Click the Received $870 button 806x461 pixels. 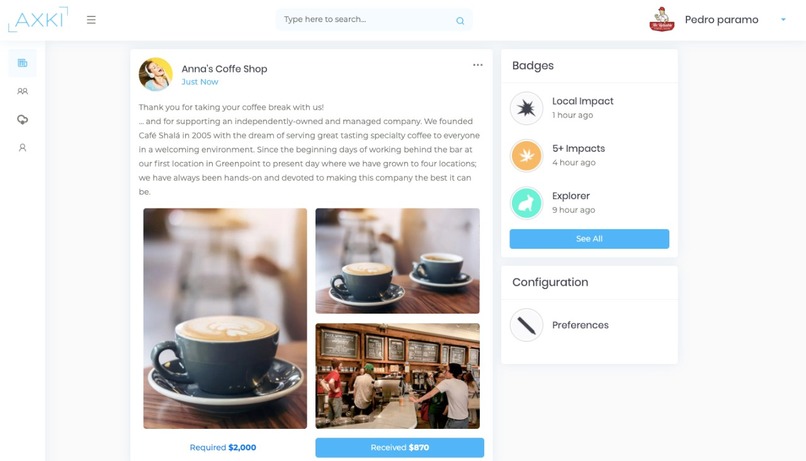coord(399,448)
